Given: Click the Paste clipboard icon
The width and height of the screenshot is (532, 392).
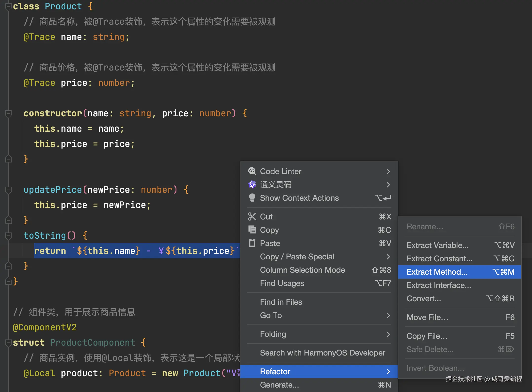Looking at the screenshot, I should pyautogui.click(x=252, y=243).
